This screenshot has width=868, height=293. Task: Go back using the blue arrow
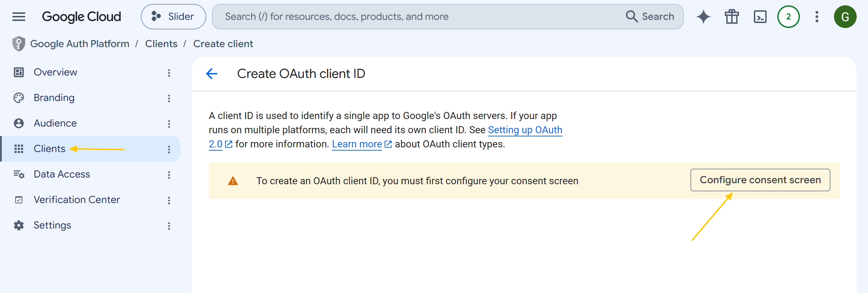(x=212, y=74)
